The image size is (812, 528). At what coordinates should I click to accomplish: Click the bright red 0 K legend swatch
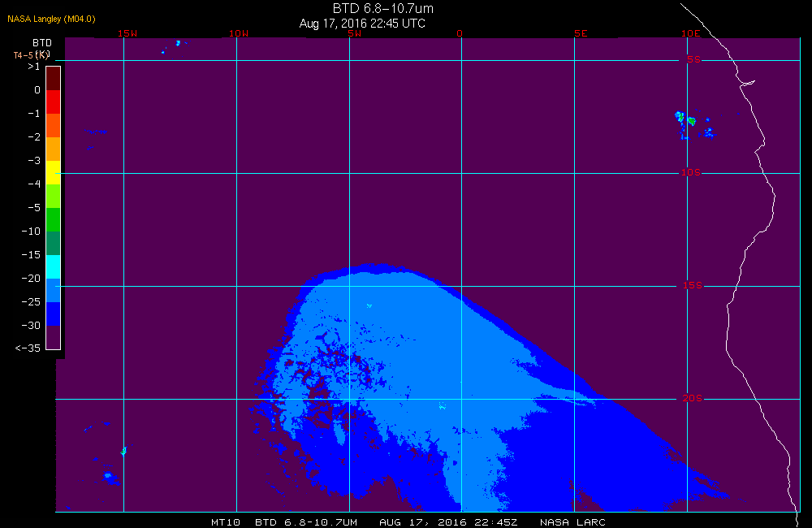pyautogui.click(x=54, y=102)
